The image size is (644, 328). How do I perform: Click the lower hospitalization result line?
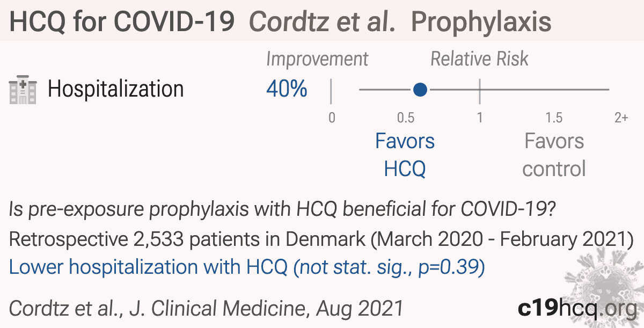coord(247,267)
